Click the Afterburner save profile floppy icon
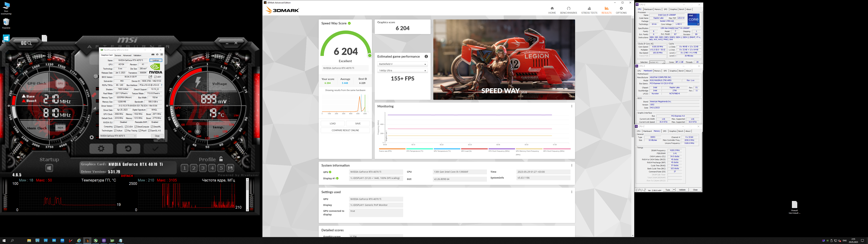Image resolution: width=868 pixels, height=244 pixels. point(230,168)
